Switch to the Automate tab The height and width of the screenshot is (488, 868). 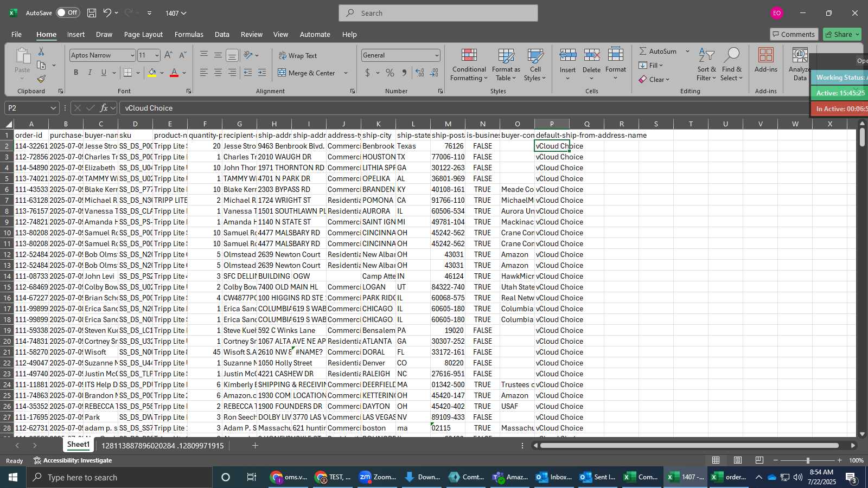pyautogui.click(x=315, y=34)
